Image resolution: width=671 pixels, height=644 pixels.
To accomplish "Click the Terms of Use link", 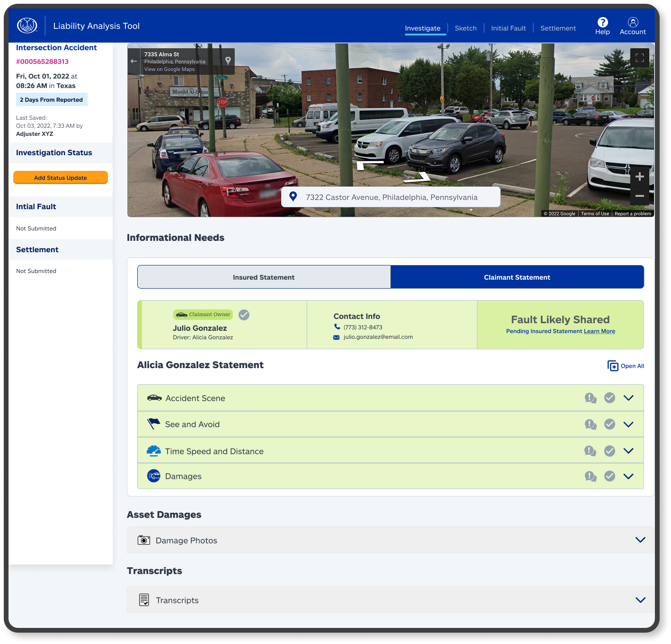I will (595, 214).
